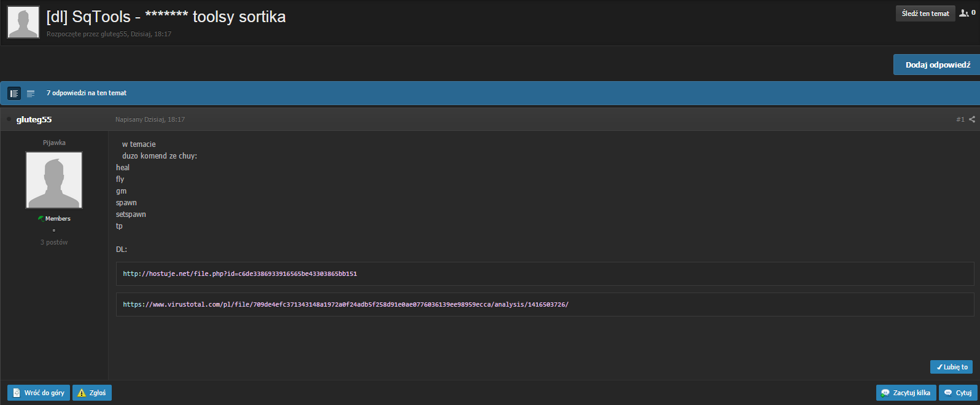
Task: Click the share icon next to #1
Action: tap(972, 119)
